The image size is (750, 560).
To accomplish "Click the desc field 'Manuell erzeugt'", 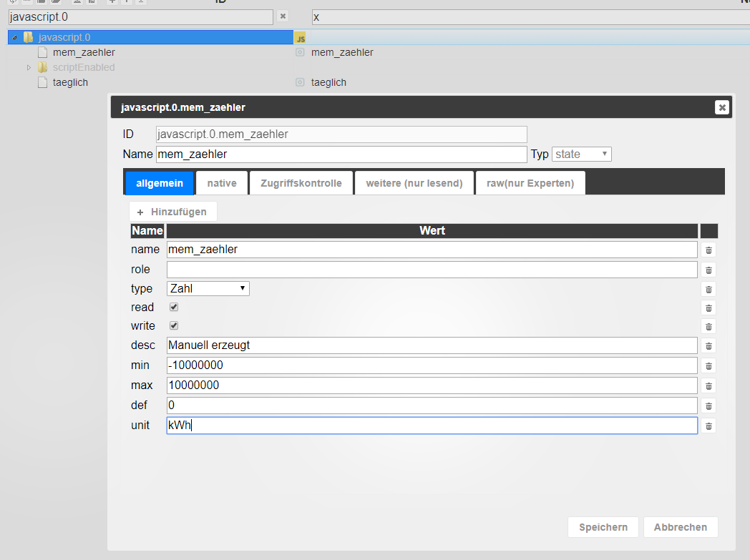I will (x=432, y=345).
